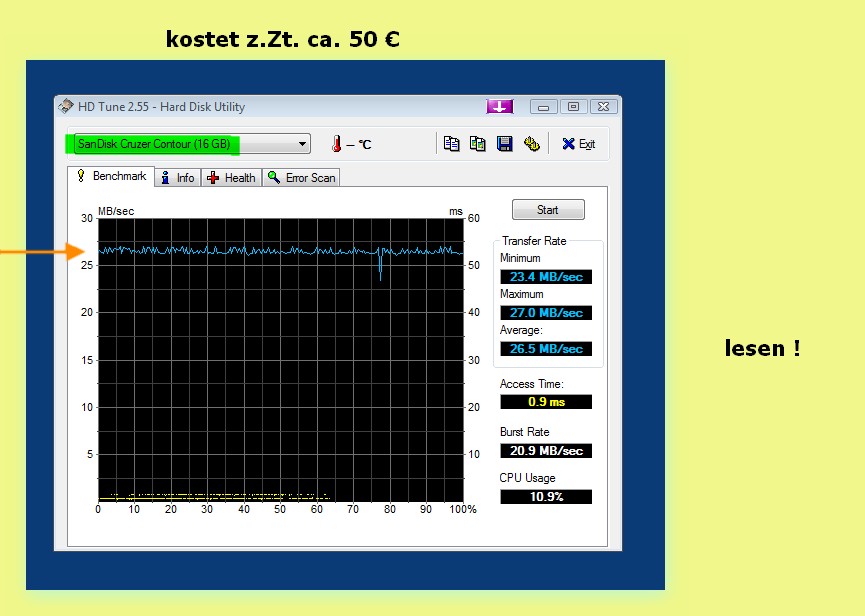Click the 'kostet z.Zt. ca. 50 €' heading
865x616 pixels.
tap(282, 39)
